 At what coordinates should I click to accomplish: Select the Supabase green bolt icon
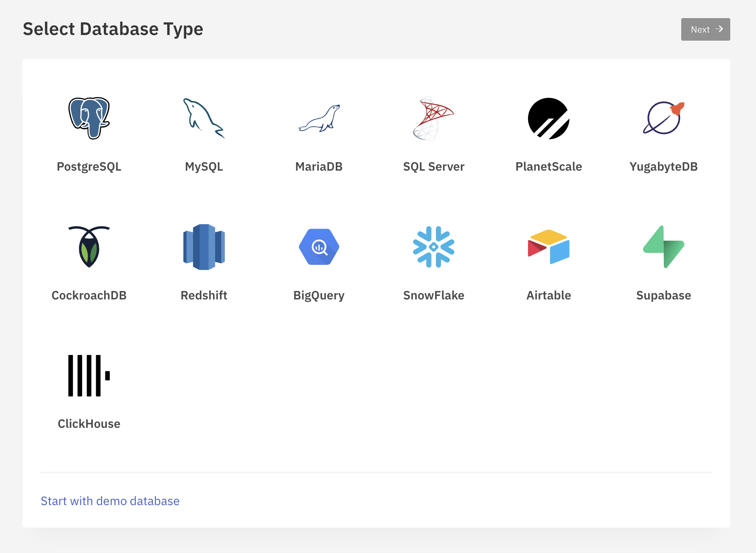[664, 247]
